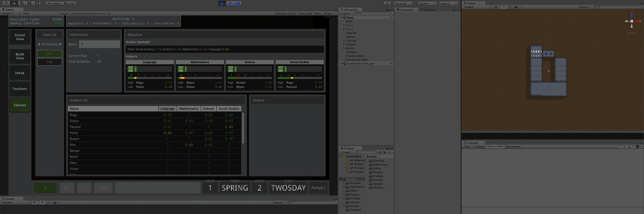Switch to the Lighting tab
Screen dimensions: 644x214
428,9
